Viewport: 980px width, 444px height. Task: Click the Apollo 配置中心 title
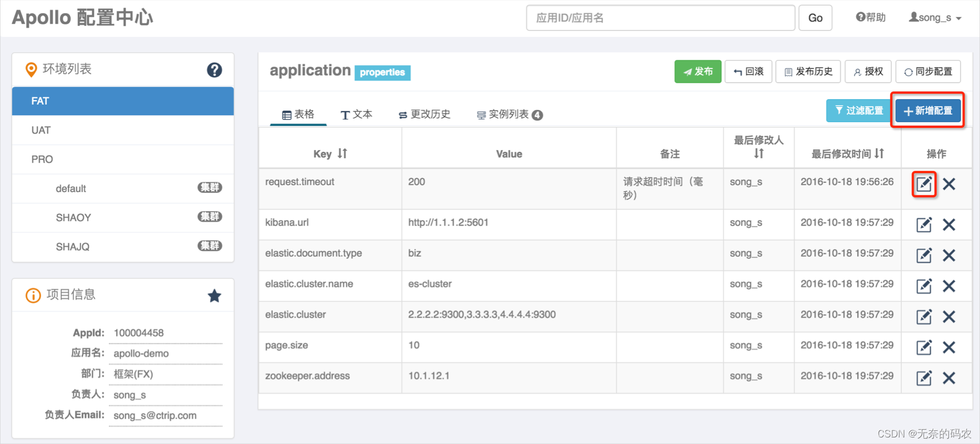(82, 18)
